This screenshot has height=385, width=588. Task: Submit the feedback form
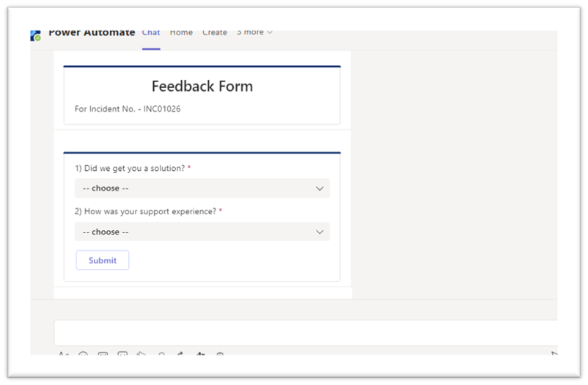tap(103, 260)
